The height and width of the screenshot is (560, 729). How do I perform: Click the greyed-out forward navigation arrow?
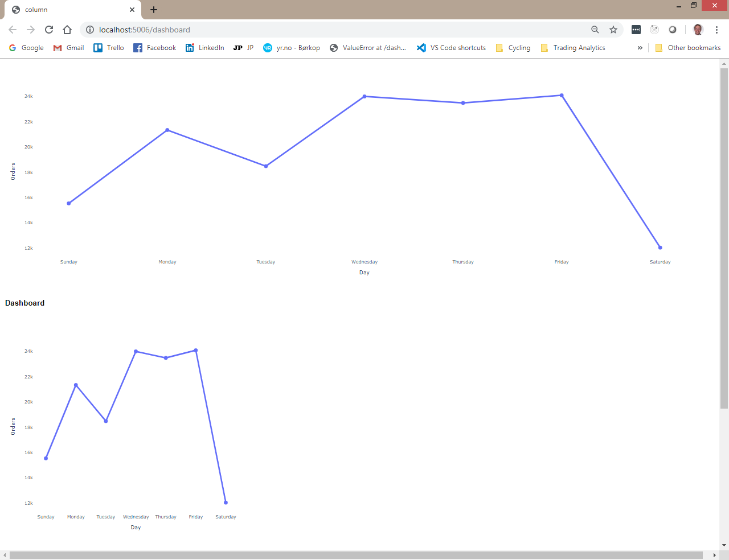point(30,30)
